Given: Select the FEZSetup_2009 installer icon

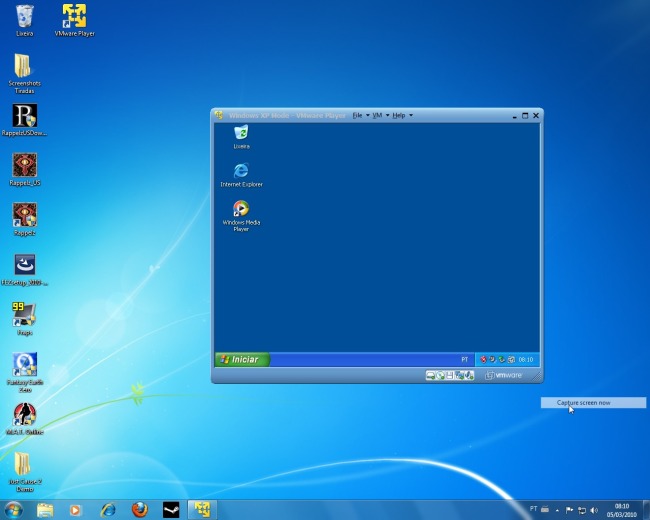Looking at the screenshot, I should [24, 270].
